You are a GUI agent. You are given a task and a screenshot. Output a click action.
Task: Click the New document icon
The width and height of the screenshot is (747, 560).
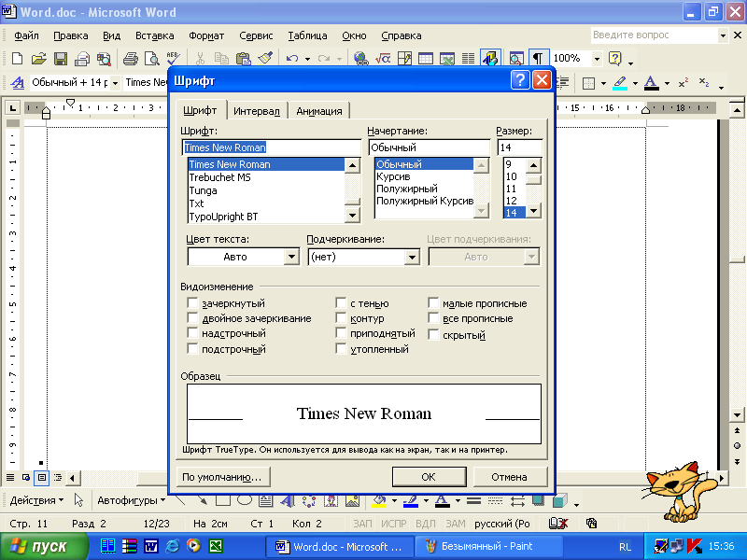tap(17, 59)
